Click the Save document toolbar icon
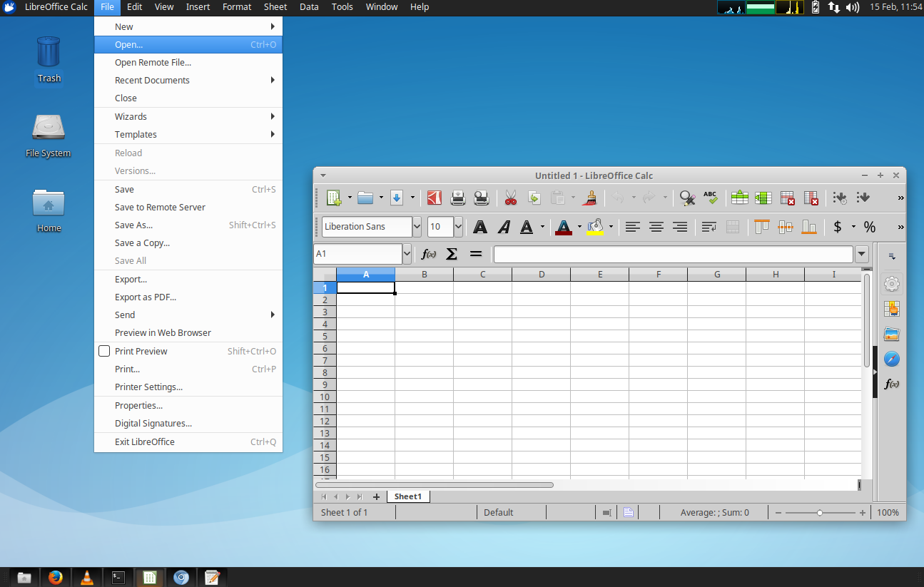Image resolution: width=924 pixels, height=587 pixels. tap(397, 198)
